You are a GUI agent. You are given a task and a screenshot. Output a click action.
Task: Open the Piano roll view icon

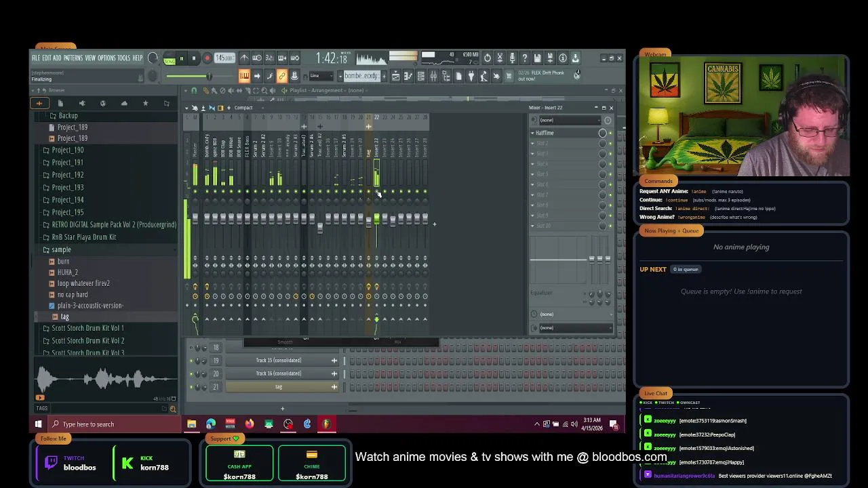(408, 76)
